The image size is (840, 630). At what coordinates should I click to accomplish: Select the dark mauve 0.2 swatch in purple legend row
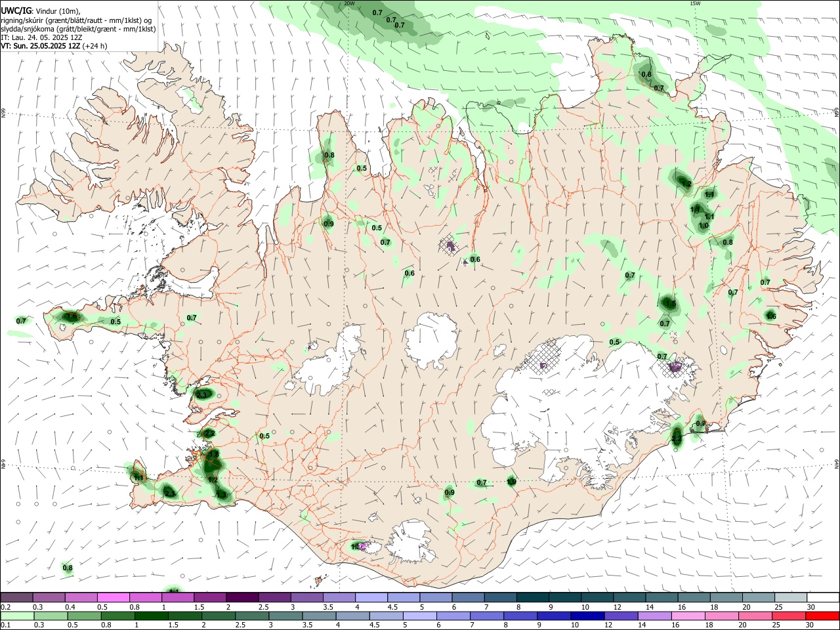[x=16, y=598]
